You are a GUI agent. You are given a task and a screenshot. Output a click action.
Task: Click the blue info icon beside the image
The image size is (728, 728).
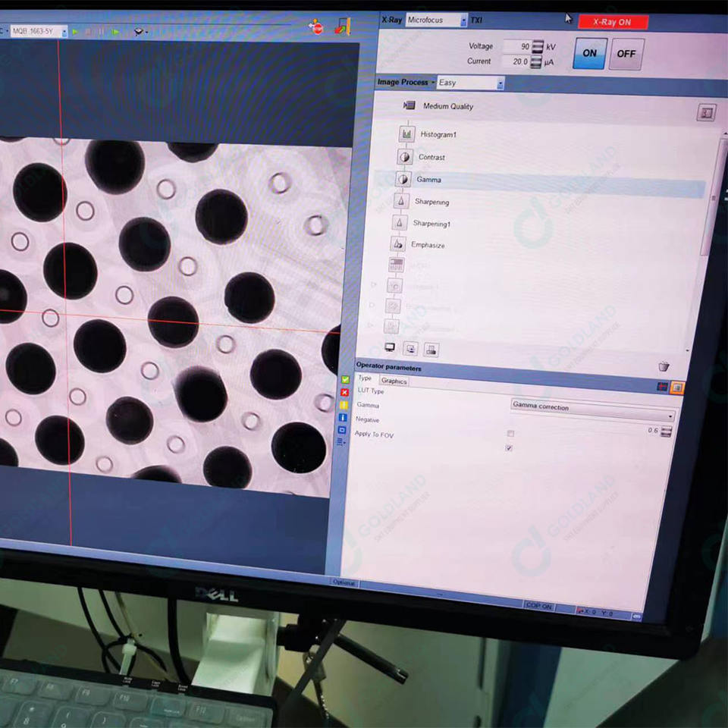tap(343, 418)
